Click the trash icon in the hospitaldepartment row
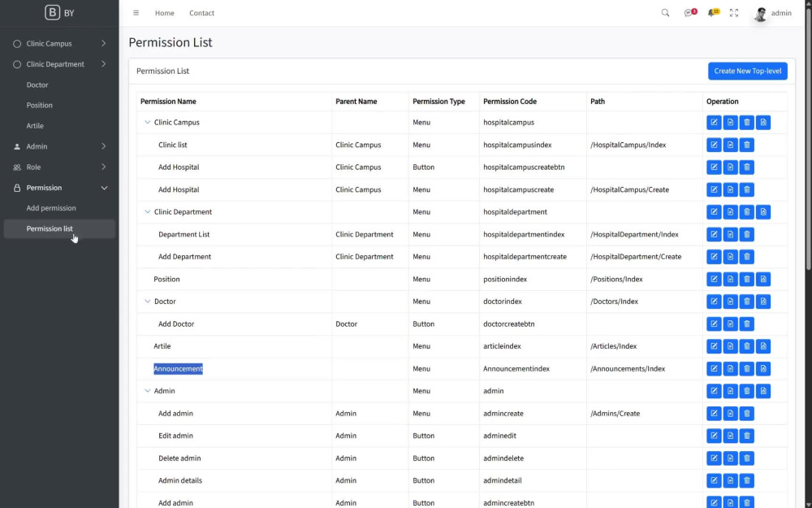The width and height of the screenshot is (812, 508). [746, 212]
